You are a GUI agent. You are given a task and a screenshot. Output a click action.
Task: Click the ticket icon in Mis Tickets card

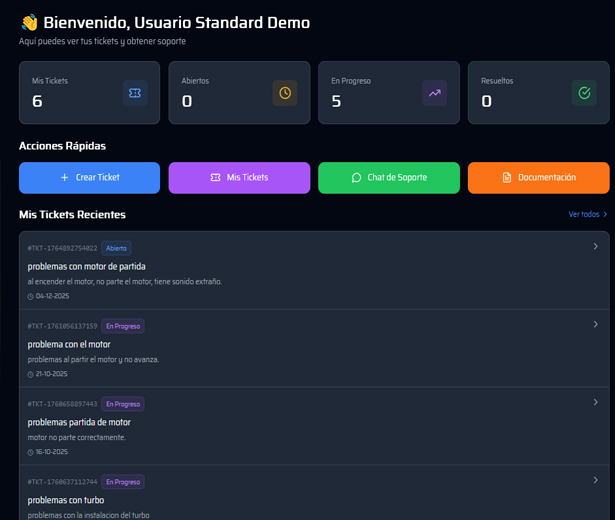135,93
